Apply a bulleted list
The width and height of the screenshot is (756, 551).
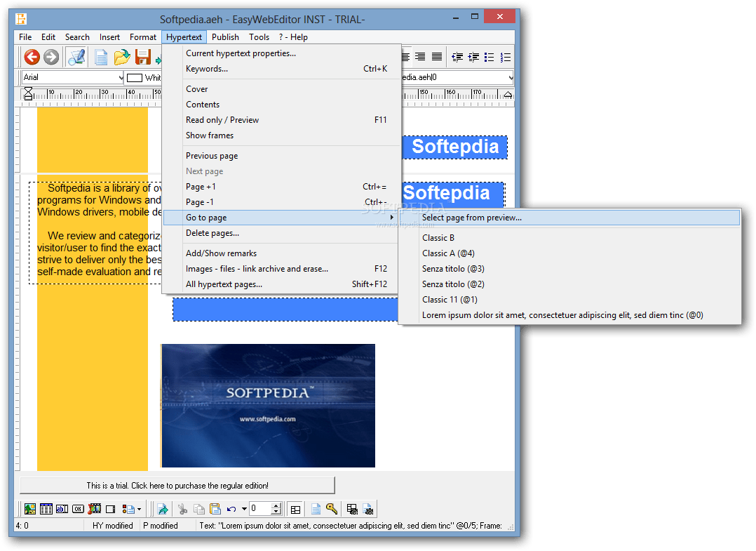490,58
